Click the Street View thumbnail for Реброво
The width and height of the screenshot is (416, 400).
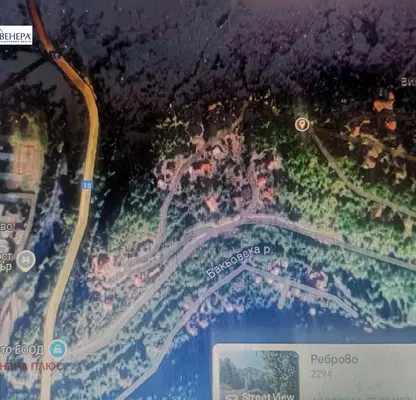click(x=259, y=375)
